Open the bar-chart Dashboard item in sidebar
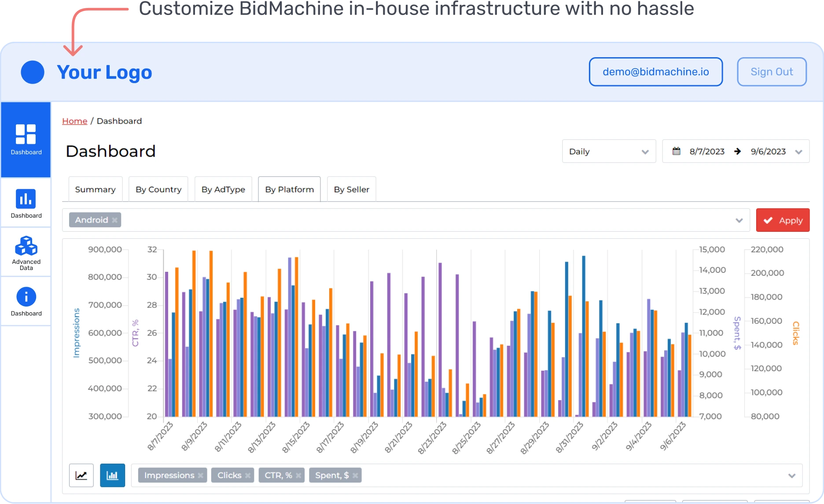The image size is (824, 504). 26,202
